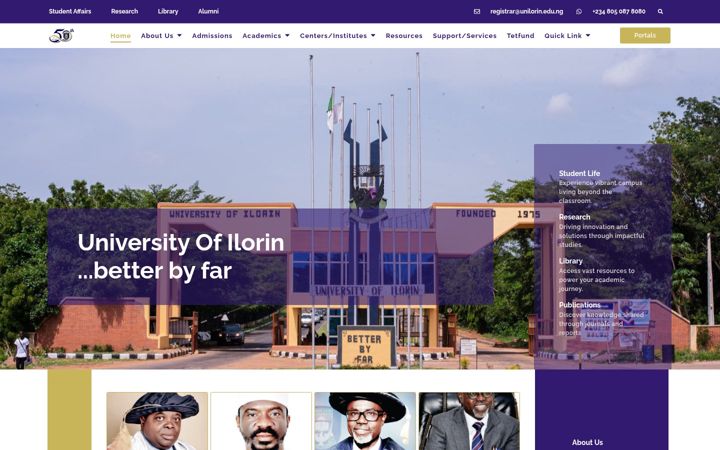This screenshot has width=720, height=450.
Task: Click 'Discover knowledge shared' description text
Action: [601, 324]
